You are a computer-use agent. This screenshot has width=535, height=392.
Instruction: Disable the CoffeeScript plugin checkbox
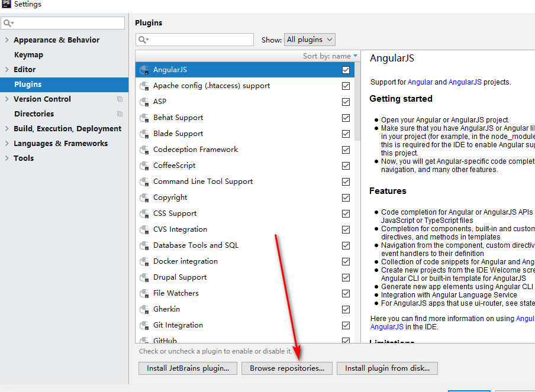[346, 166]
